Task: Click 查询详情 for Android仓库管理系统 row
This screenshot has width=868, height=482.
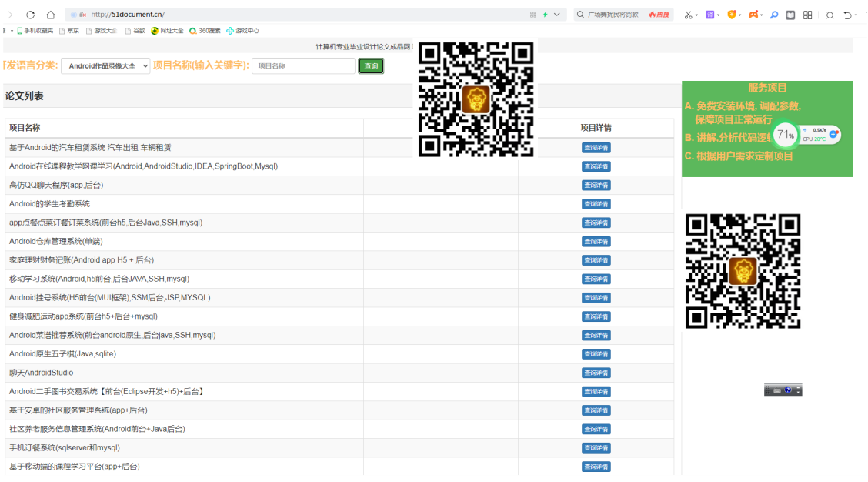Action: (596, 242)
